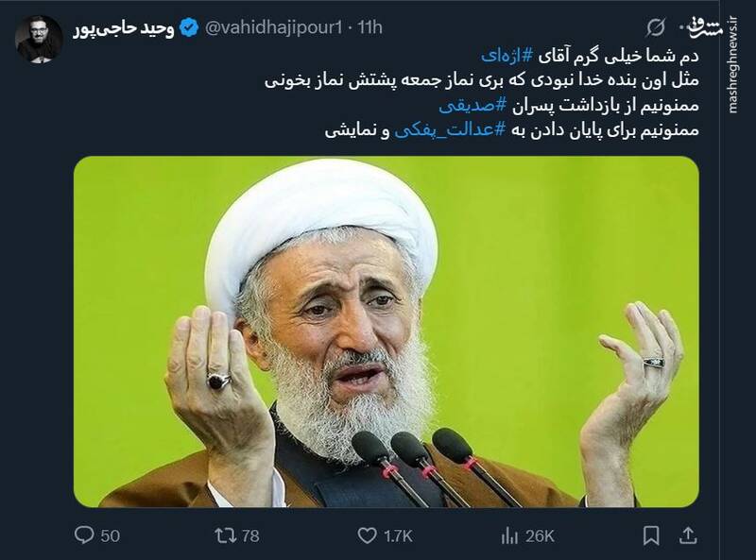This screenshot has width=756, height=560.
Task: Click the 1.7K likes count
Action: tap(398, 535)
